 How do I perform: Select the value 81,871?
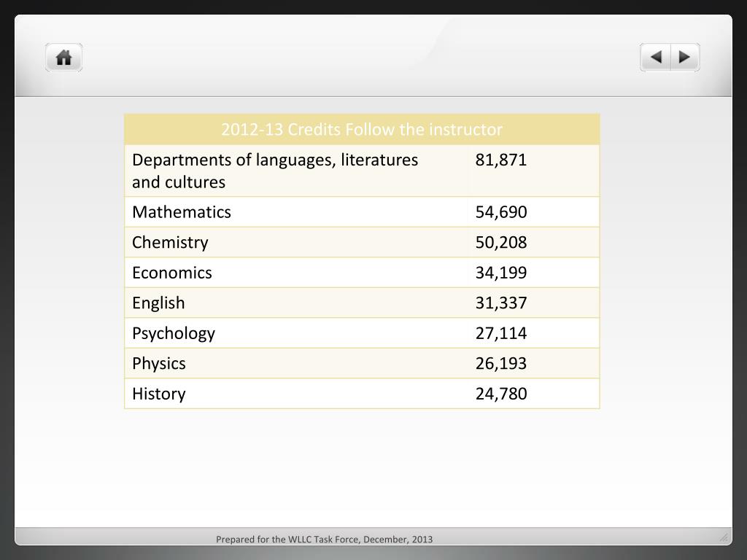click(x=501, y=160)
